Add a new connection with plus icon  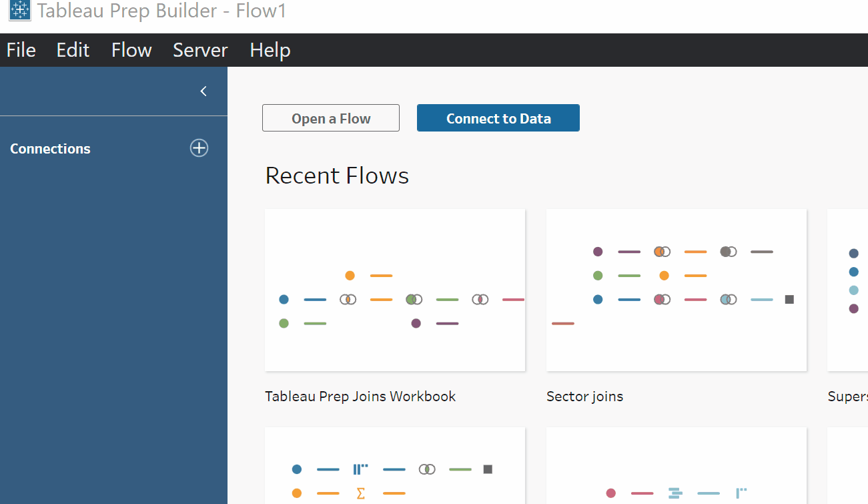tap(199, 148)
